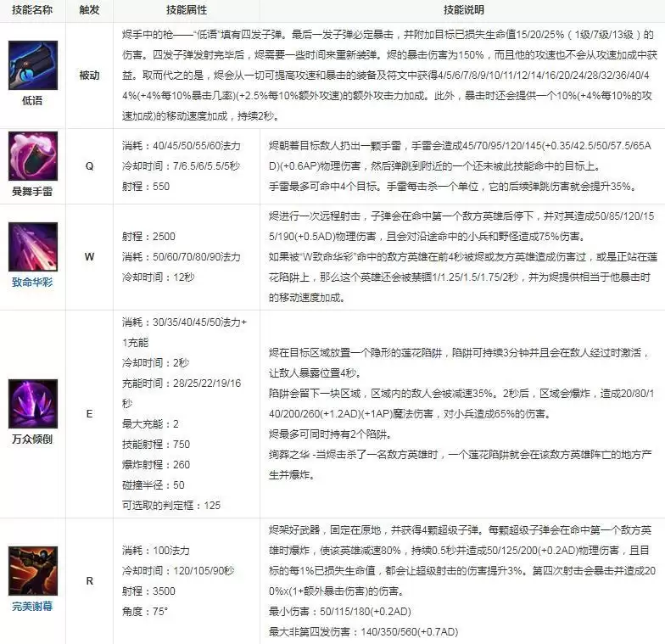Click 冷却时间：120/105/90秒 text

178,570
